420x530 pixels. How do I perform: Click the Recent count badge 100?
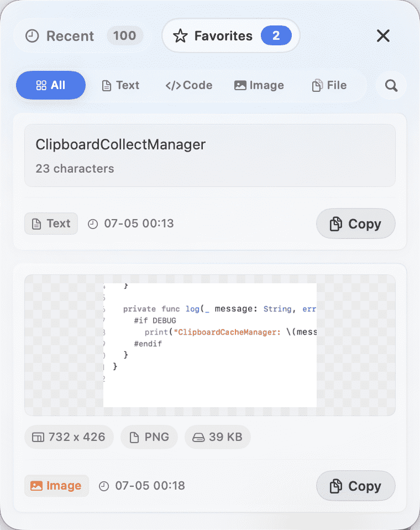click(124, 36)
